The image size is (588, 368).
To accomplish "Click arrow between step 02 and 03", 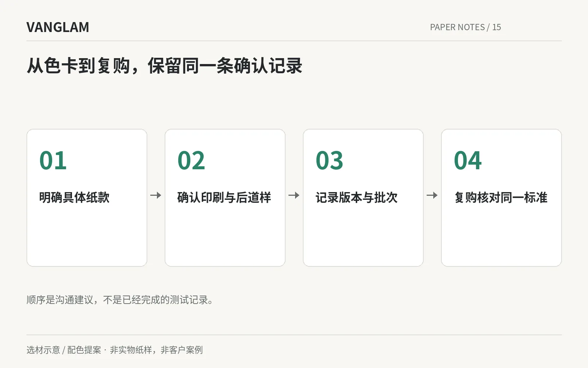I will [294, 195].
